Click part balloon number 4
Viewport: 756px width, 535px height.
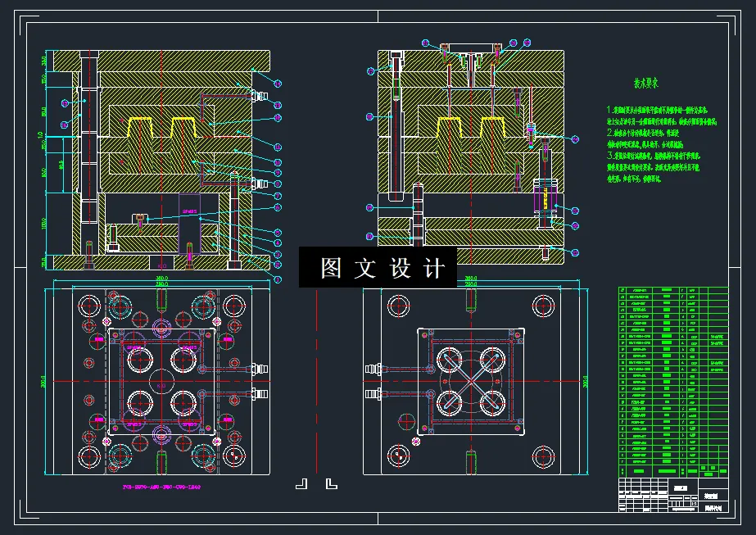pyautogui.click(x=278, y=243)
